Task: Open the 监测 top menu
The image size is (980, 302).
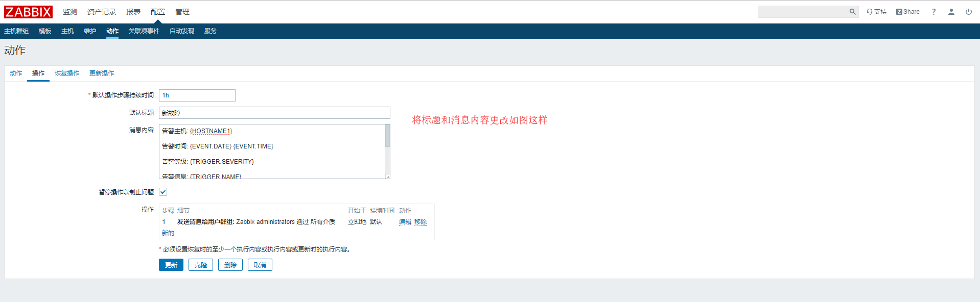Action: tap(70, 12)
